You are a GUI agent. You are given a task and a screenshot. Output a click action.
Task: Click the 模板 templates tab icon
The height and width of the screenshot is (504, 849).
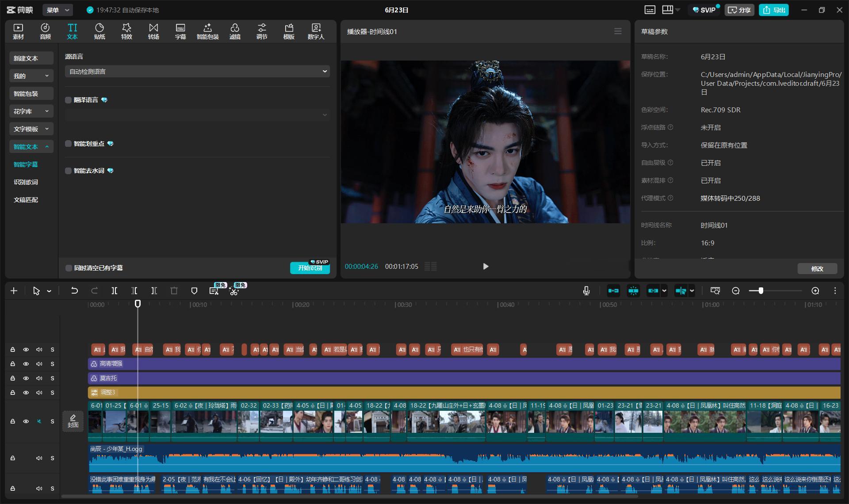coord(289,31)
